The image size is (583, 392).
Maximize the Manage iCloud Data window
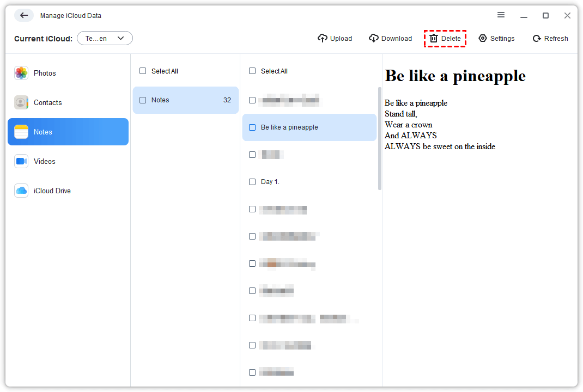click(x=545, y=15)
